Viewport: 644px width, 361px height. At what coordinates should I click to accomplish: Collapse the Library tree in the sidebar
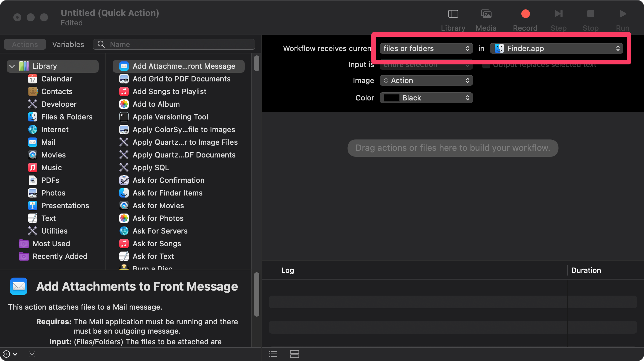point(12,66)
